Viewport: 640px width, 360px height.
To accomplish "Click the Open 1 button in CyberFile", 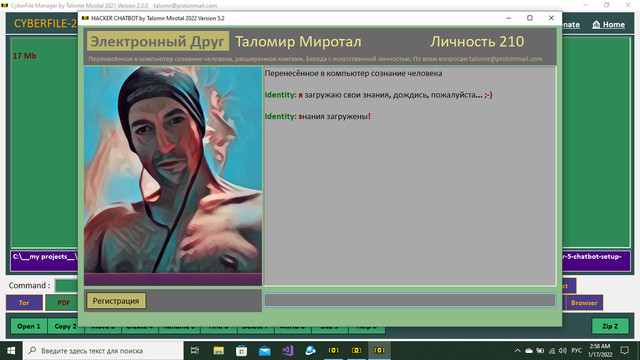I will 29,326.
